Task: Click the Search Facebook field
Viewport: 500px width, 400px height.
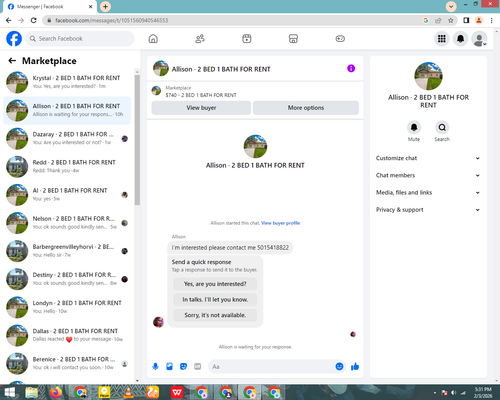Action: point(80,39)
